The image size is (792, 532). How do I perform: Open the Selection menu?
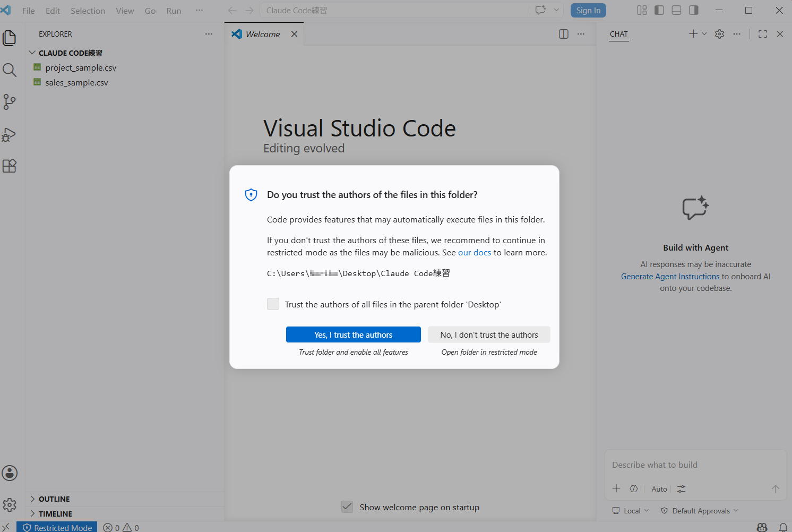tap(88, 11)
